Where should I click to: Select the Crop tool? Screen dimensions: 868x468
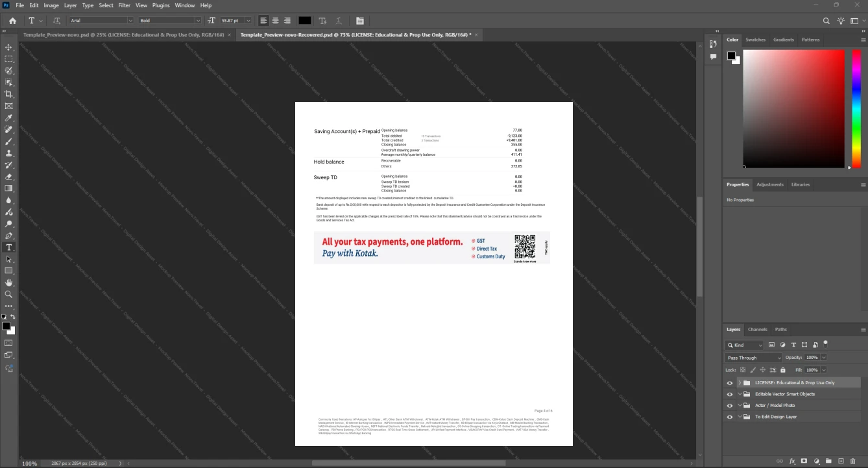point(9,94)
